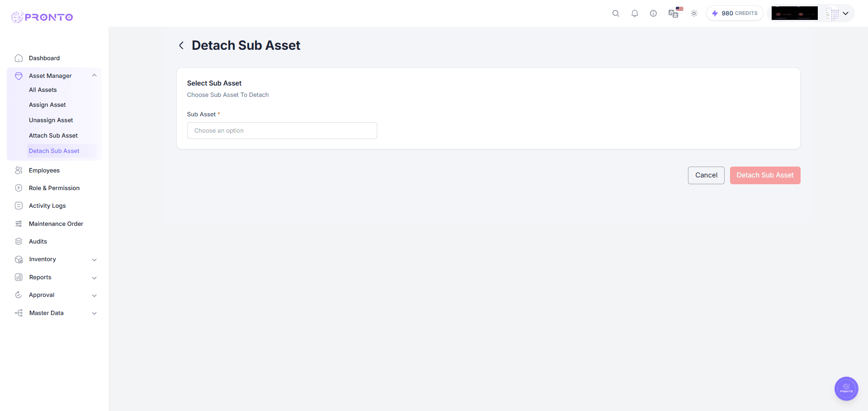The width and height of the screenshot is (868, 411).
Task: Toggle light/dark theme with sun icon
Action: click(694, 14)
